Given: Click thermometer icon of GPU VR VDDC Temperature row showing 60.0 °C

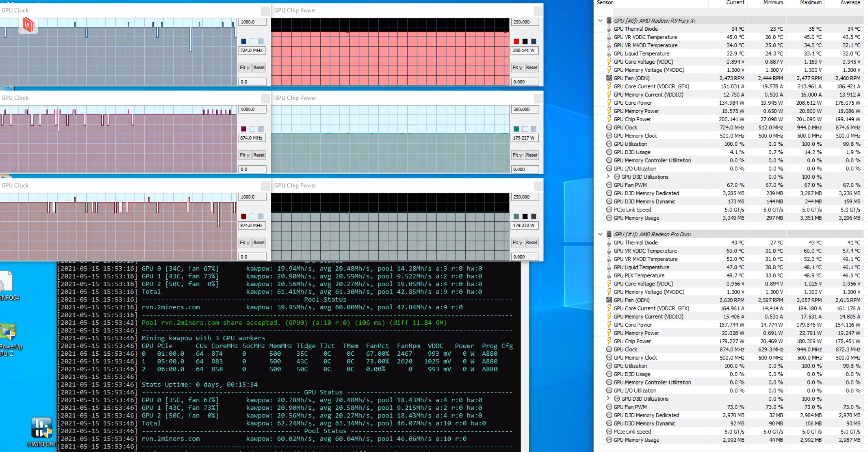Looking at the screenshot, I should pyautogui.click(x=609, y=251).
